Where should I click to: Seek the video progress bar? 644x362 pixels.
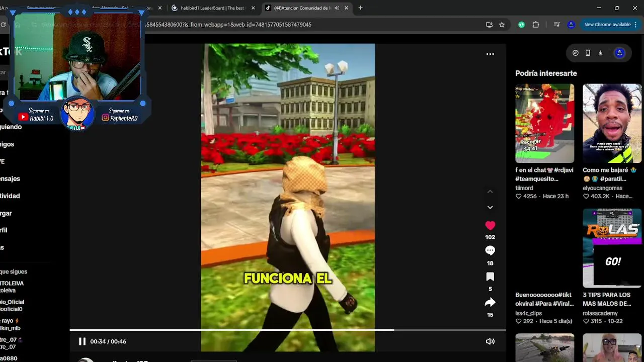click(288, 330)
